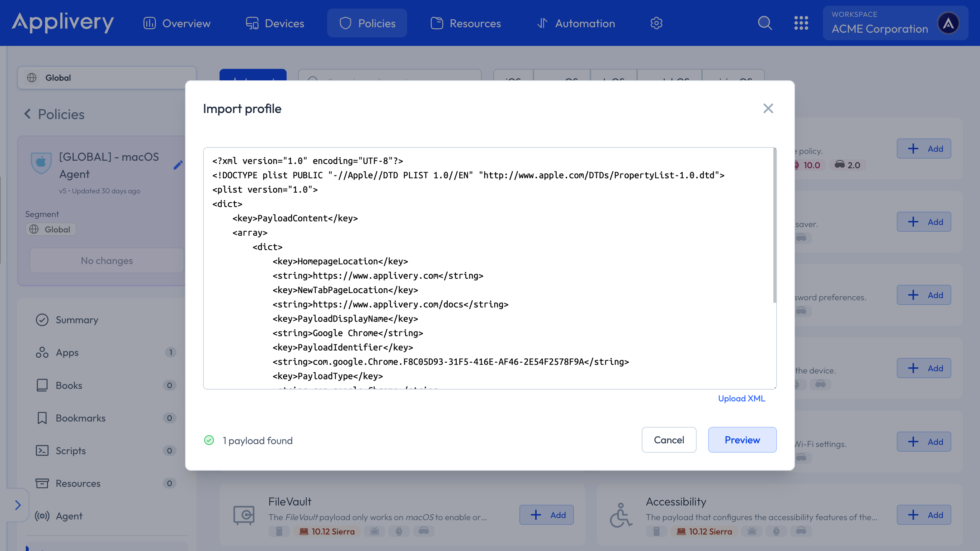The image size is (980, 551).
Task: Open the Summary view in the sidebar
Action: (77, 320)
